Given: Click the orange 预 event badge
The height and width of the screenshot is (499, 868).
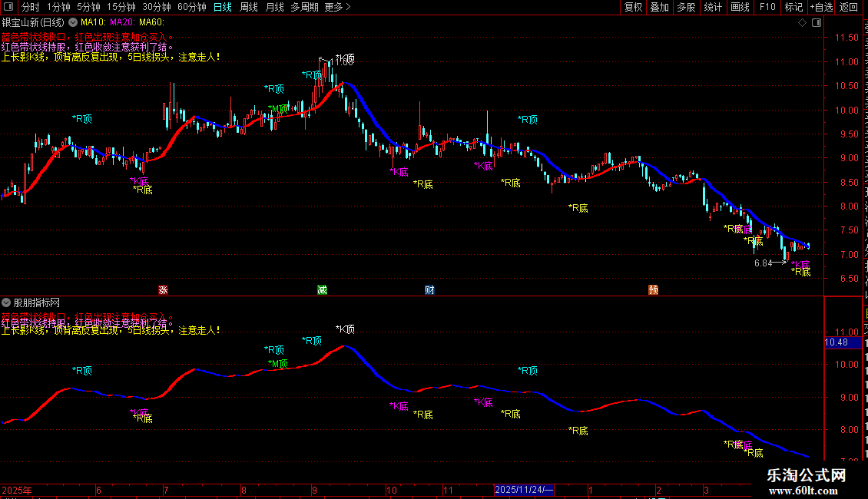Looking at the screenshot, I should point(653,290).
